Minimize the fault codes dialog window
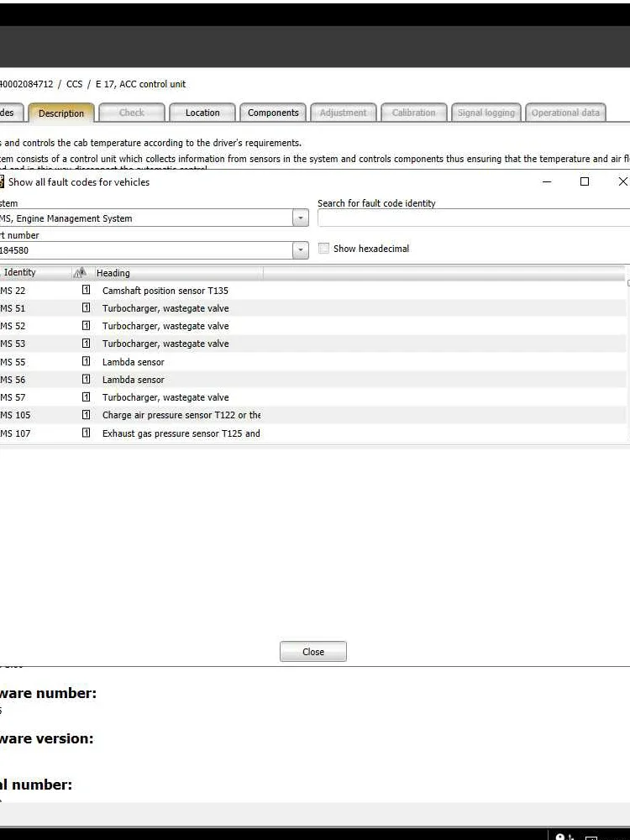Viewport: 630px width, 840px height. coord(547,181)
